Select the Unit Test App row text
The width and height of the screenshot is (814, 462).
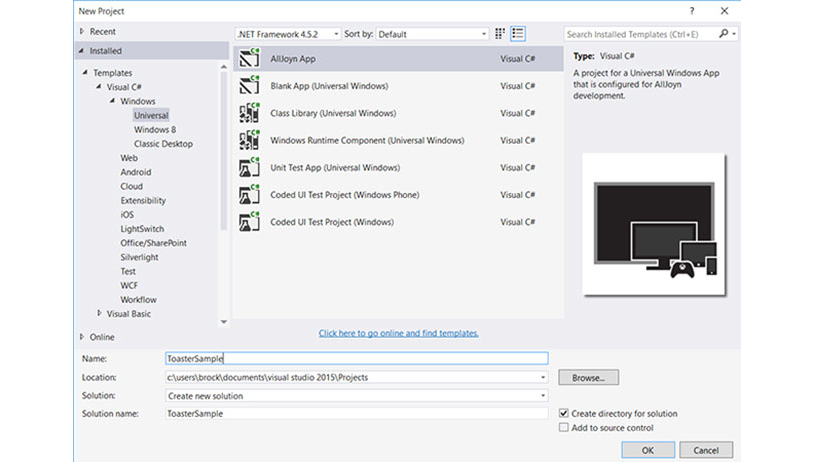[335, 167]
